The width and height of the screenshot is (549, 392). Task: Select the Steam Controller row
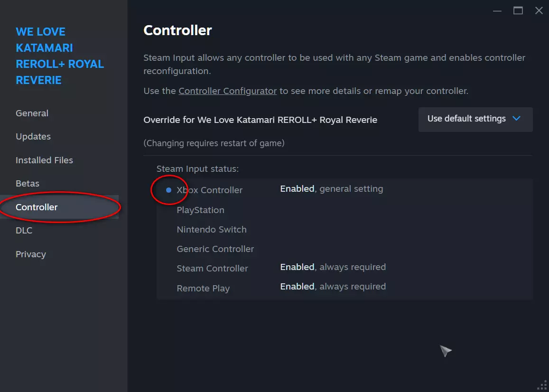pyautogui.click(x=212, y=269)
